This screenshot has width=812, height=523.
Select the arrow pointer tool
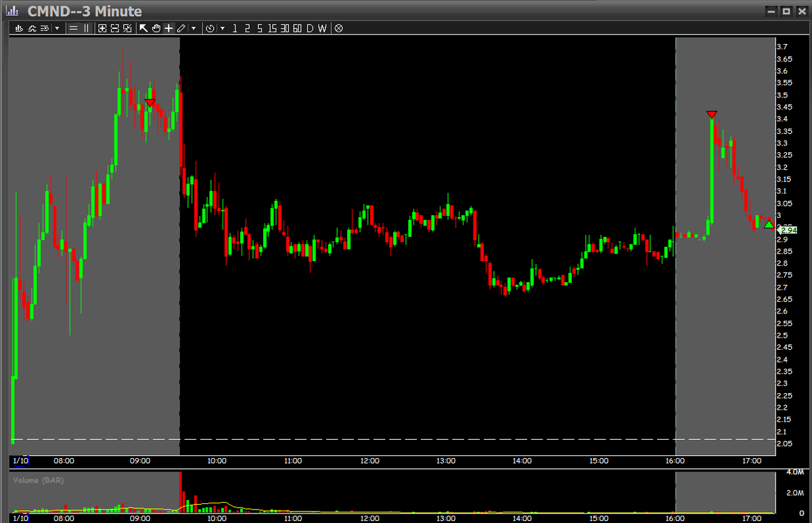[x=143, y=28]
